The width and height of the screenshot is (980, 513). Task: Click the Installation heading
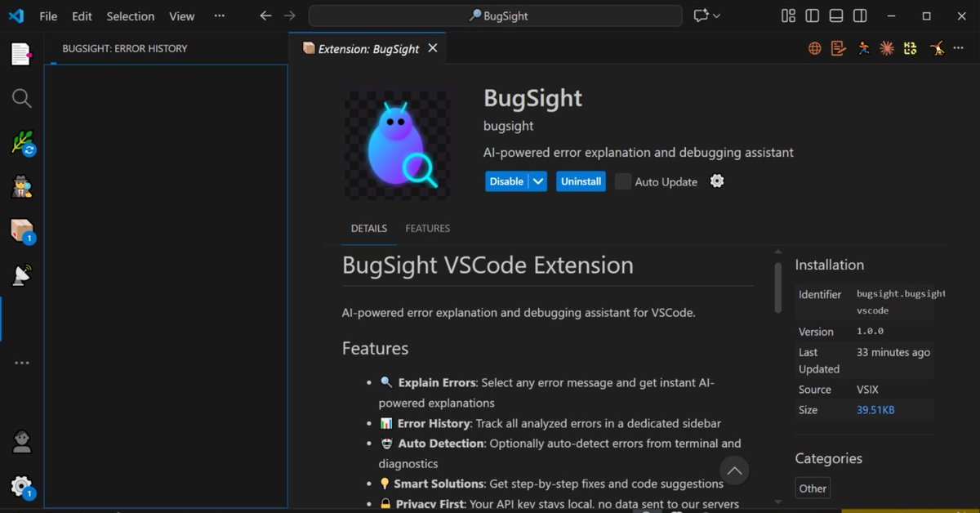tap(829, 265)
